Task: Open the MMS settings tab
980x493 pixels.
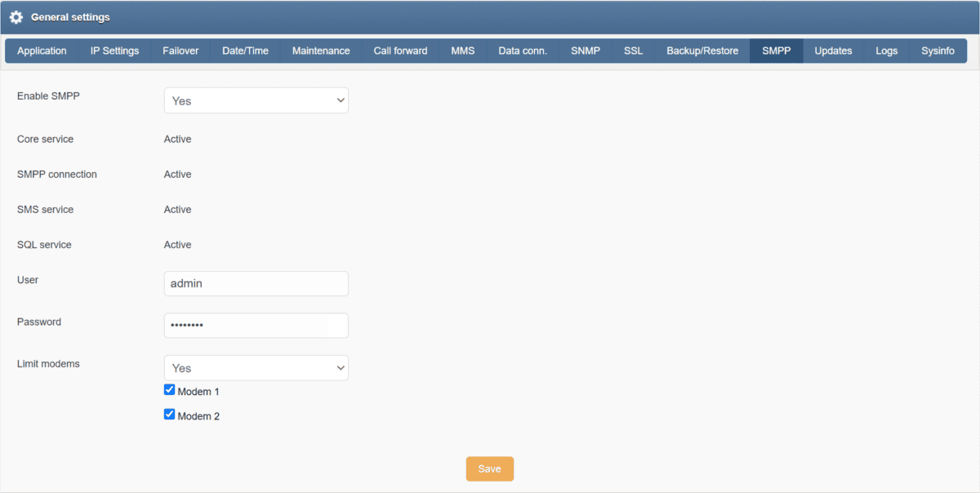Action: [462, 51]
